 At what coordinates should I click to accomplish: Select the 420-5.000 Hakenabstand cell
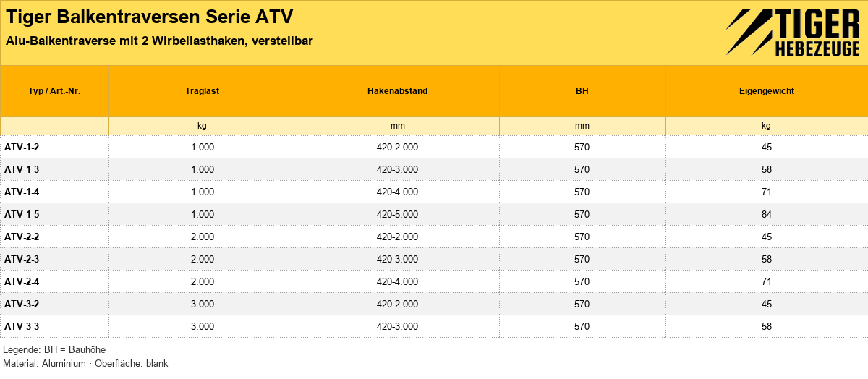click(x=398, y=214)
